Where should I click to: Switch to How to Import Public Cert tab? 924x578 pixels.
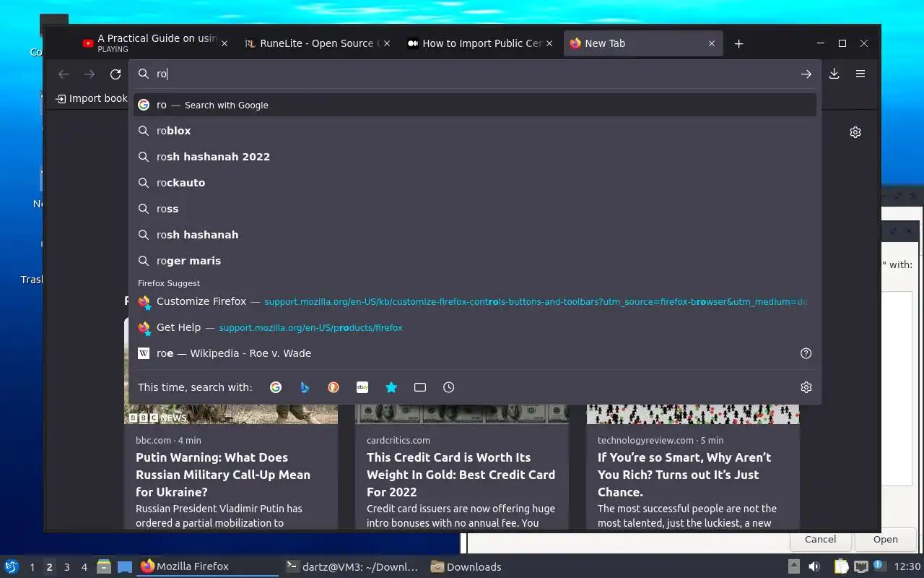coord(481,43)
